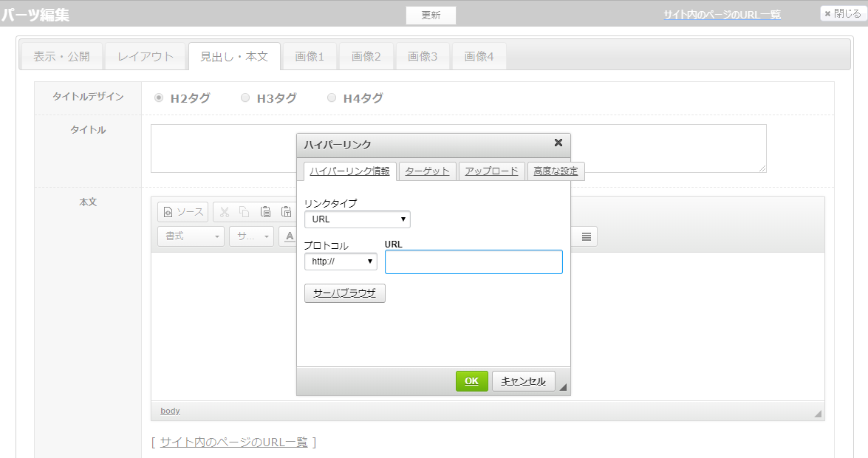Click the cut scissors icon

225,212
